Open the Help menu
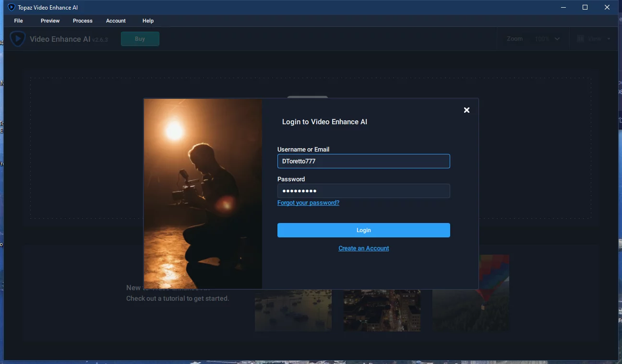This screenshot has width=622, height=364. (148, 21)
